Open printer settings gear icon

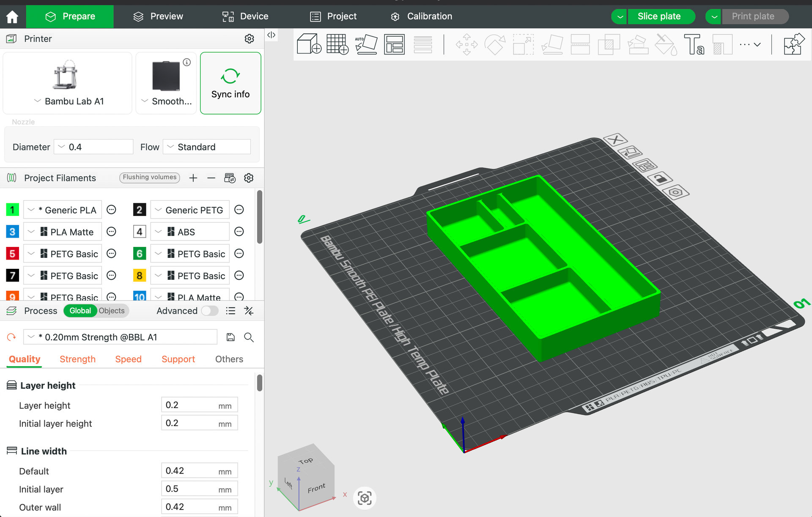249,39
